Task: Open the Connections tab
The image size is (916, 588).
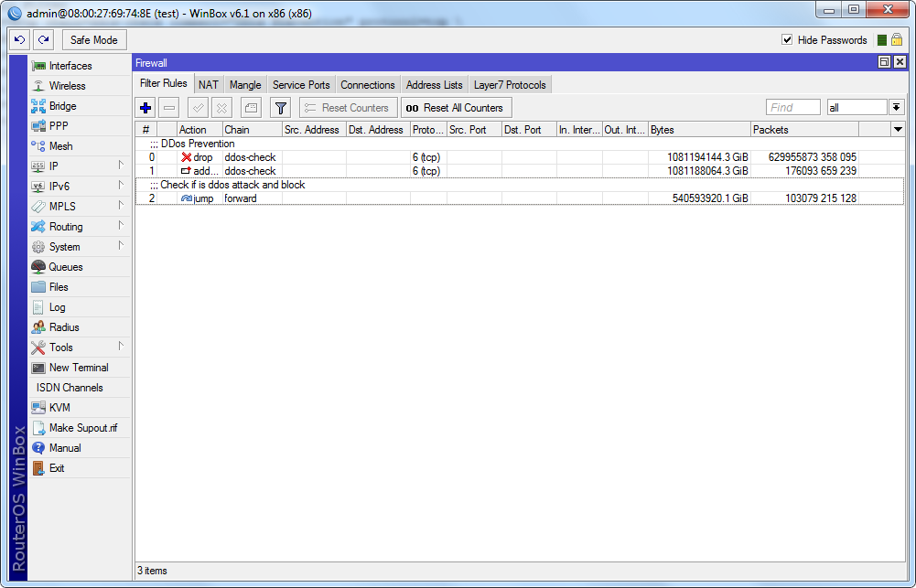Action: click(x=368, y=85)
